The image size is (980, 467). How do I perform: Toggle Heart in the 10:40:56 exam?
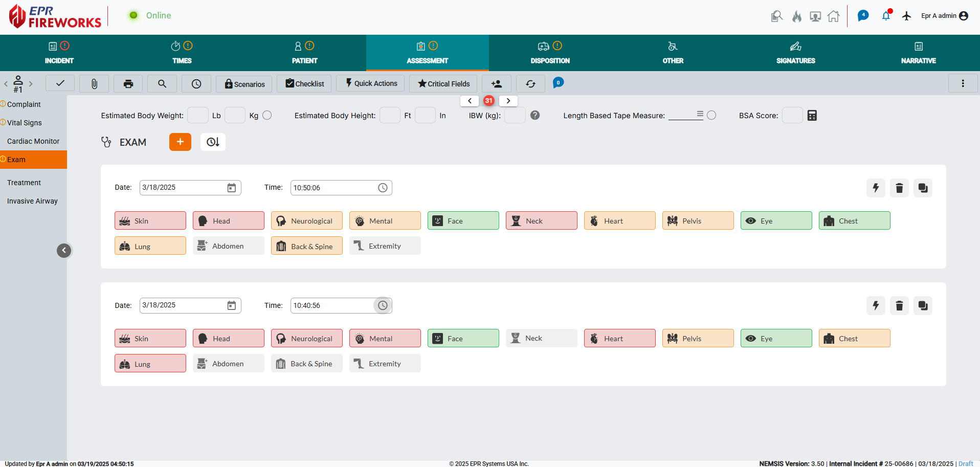pyautogui.click(x=620, y=338)
